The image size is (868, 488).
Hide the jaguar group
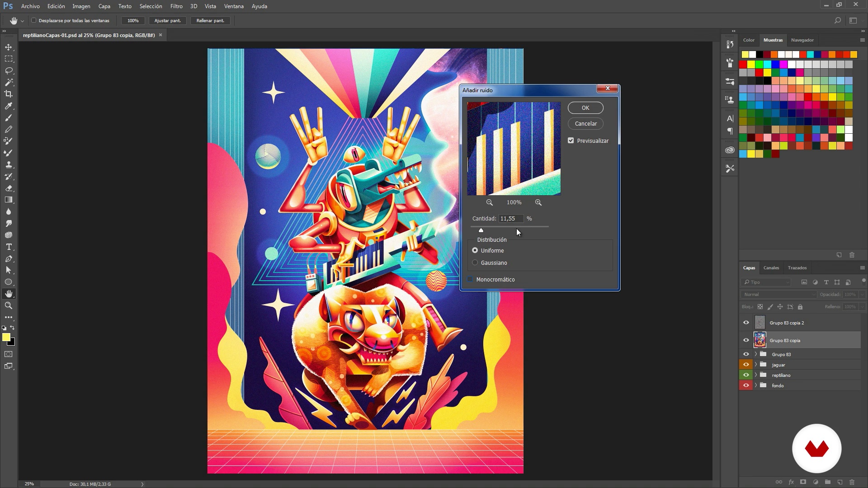[x=746, y=365]
